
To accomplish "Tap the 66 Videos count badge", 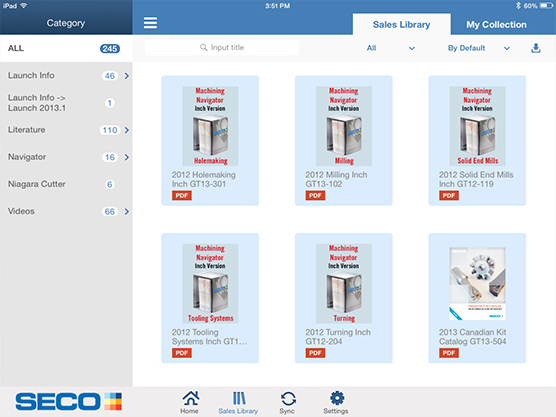I will coord(110,212).
